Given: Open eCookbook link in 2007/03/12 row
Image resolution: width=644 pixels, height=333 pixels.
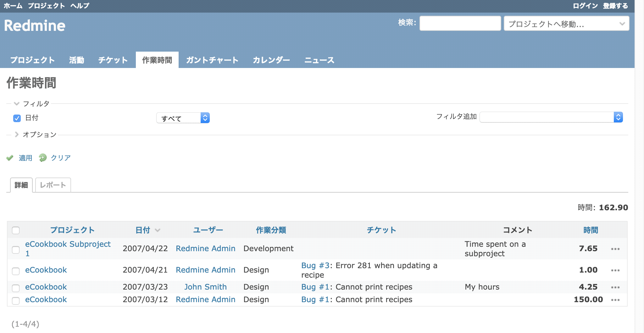Looking at the screenshot, I should click(46, 299).
